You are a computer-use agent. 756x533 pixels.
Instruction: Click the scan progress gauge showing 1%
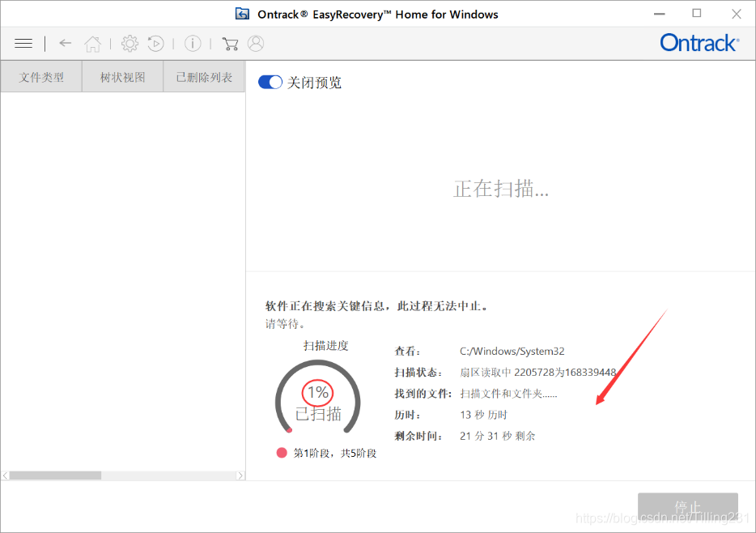[318, 398]
